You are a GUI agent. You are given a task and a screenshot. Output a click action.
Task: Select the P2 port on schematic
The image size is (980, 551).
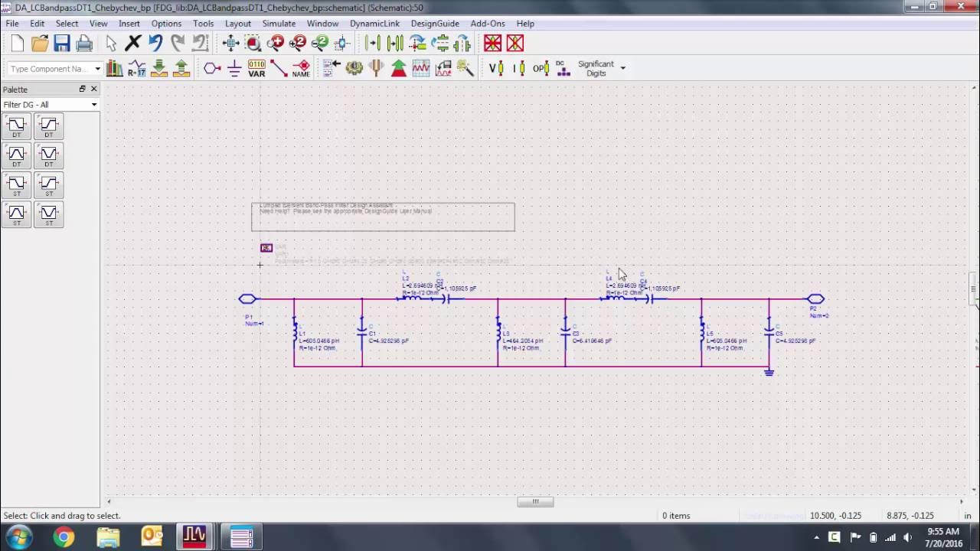point(815,299)
